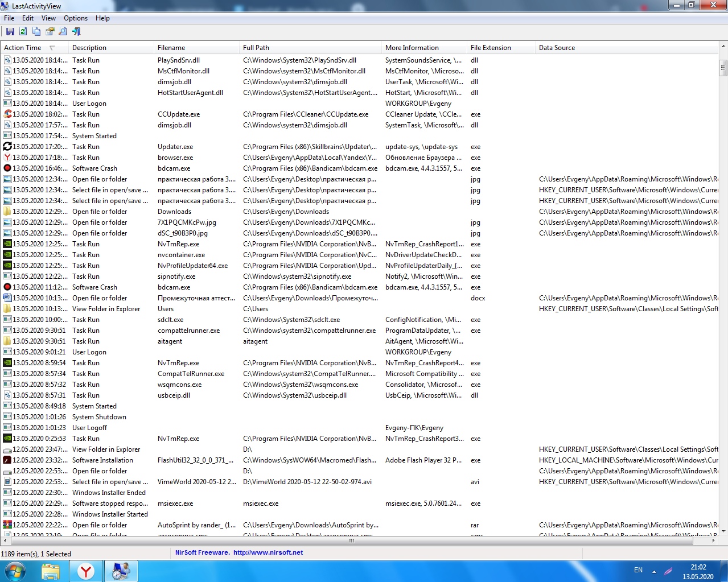Click the Evgeny-ПК\Evgeny More Information cell

point(414,428)
